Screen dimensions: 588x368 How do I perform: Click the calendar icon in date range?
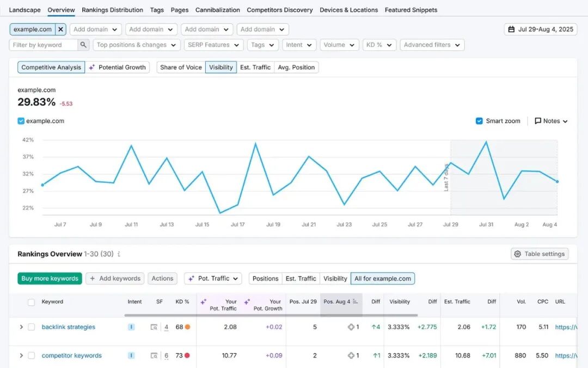click(511, 29)
